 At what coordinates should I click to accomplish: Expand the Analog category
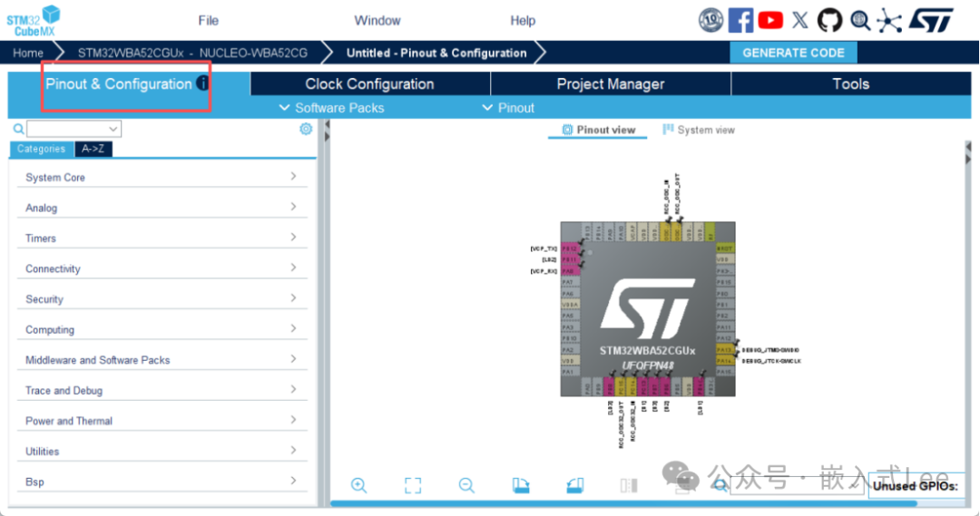point(162,208)
